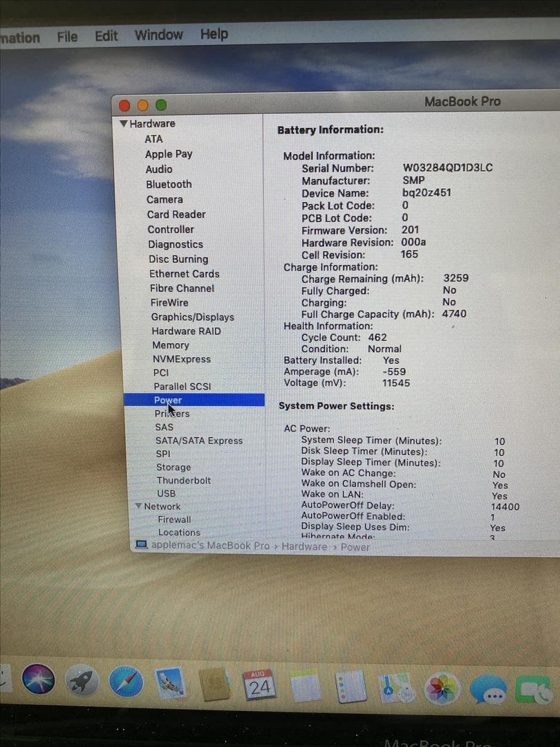Click the MacBook Pro window title
Image resolution: width=560 pixels, height=747 pixels.
[x=462, y=102]
